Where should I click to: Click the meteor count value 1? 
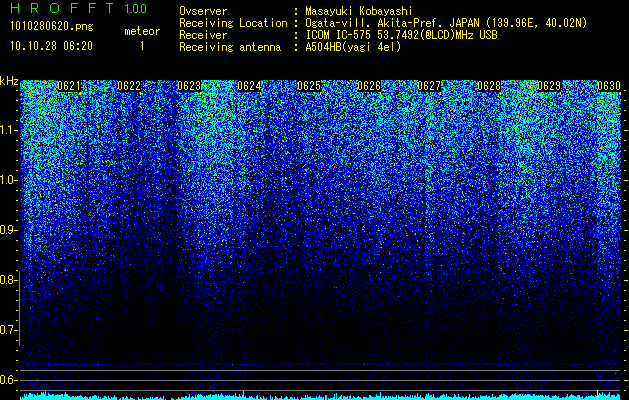(x=142, y=46)
